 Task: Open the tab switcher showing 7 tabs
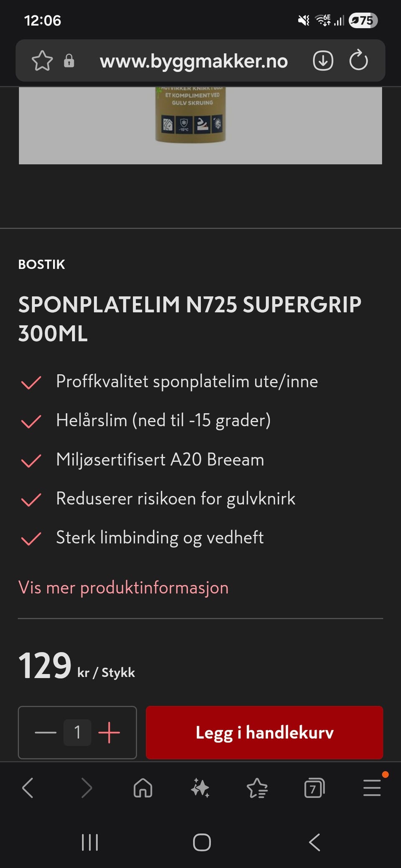(315, 788)
